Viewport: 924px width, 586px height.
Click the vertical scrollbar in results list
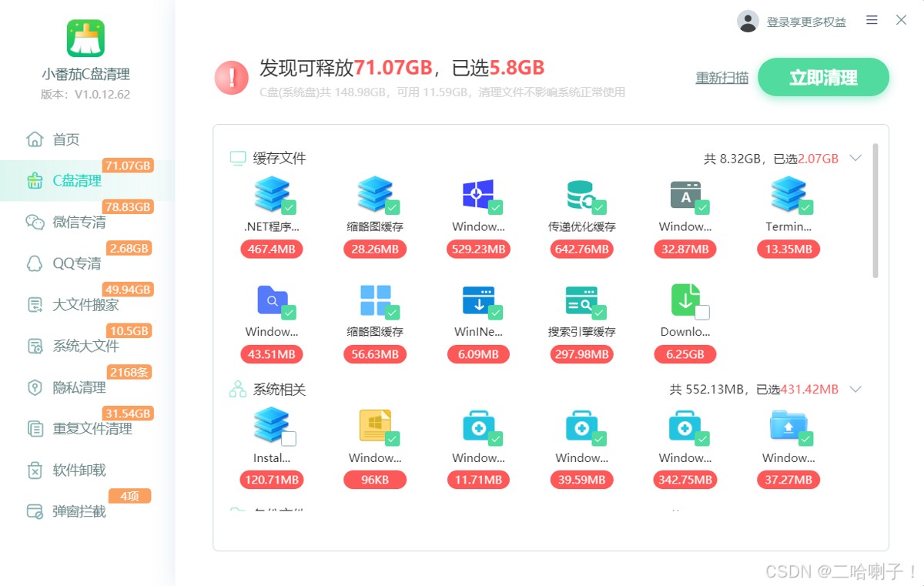click(875, 210)
